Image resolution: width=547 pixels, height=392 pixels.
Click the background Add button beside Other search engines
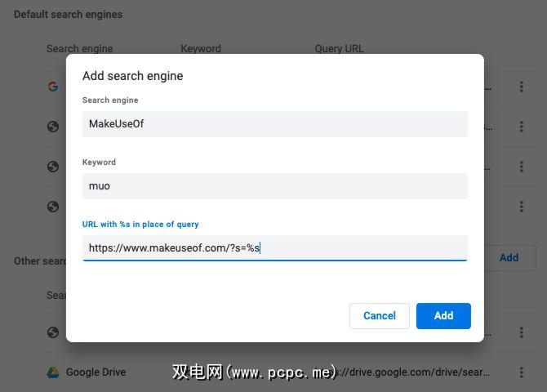click(509, 257)
